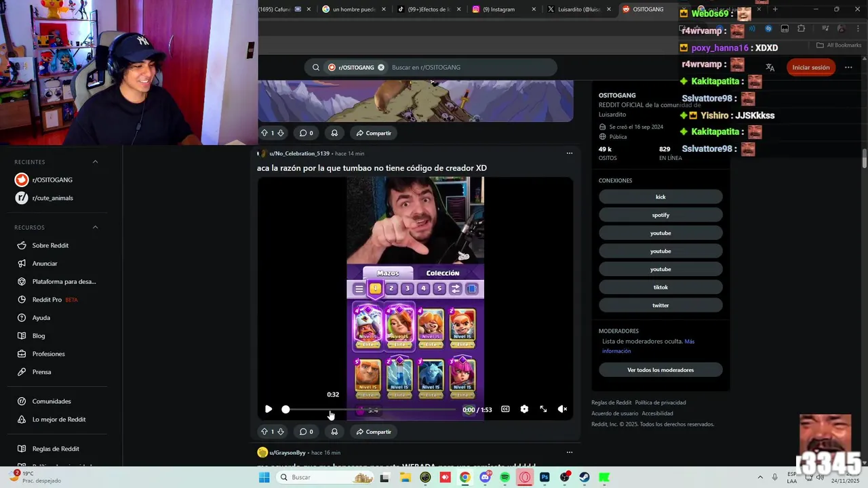Open Profesiones in the sidebar

(x=48, y=354)
